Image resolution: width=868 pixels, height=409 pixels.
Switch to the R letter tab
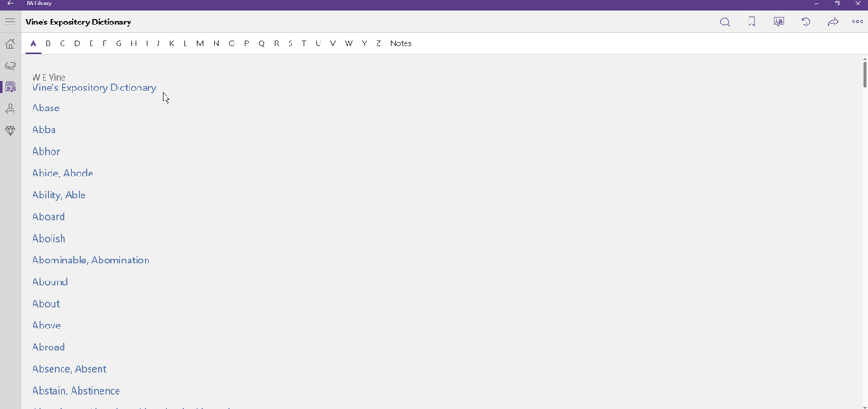tap(276, 43)
